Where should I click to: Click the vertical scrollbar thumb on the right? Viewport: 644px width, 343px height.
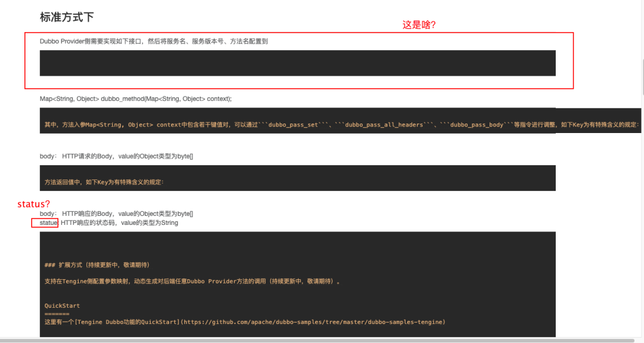[642, 77]
